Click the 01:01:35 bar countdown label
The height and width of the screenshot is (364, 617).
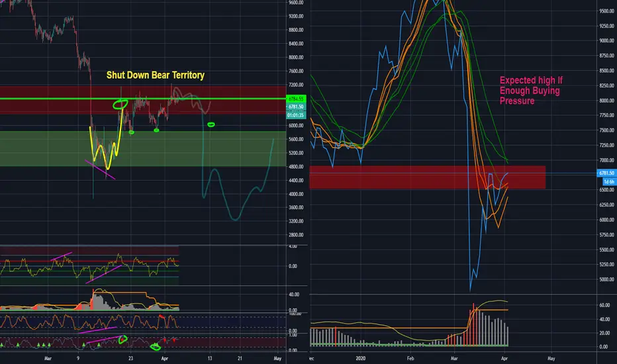coord(296,115)
